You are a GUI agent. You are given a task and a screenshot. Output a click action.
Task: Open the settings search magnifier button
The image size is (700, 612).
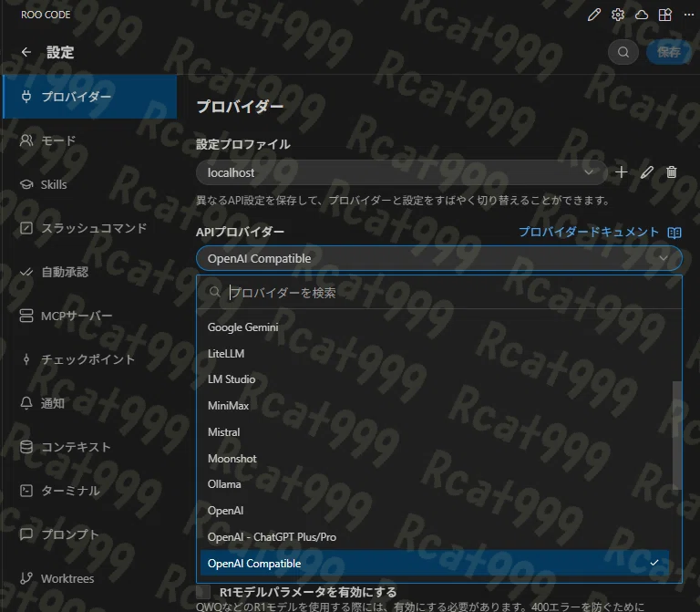coord(623,52)
